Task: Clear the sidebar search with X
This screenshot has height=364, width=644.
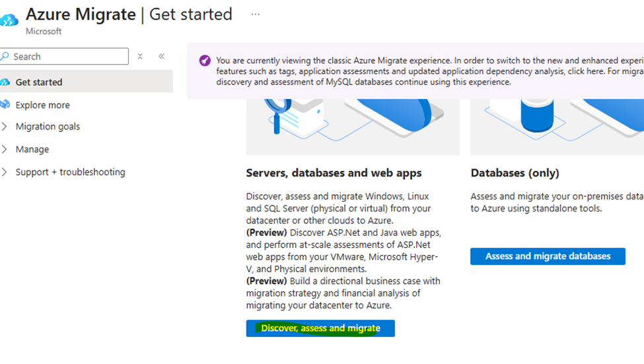Action: pos(140,56)
